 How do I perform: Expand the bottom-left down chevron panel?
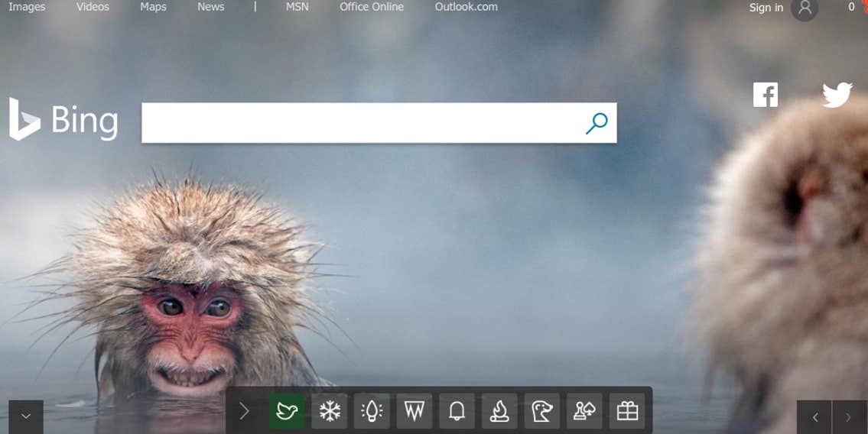(x=26, y=416)
